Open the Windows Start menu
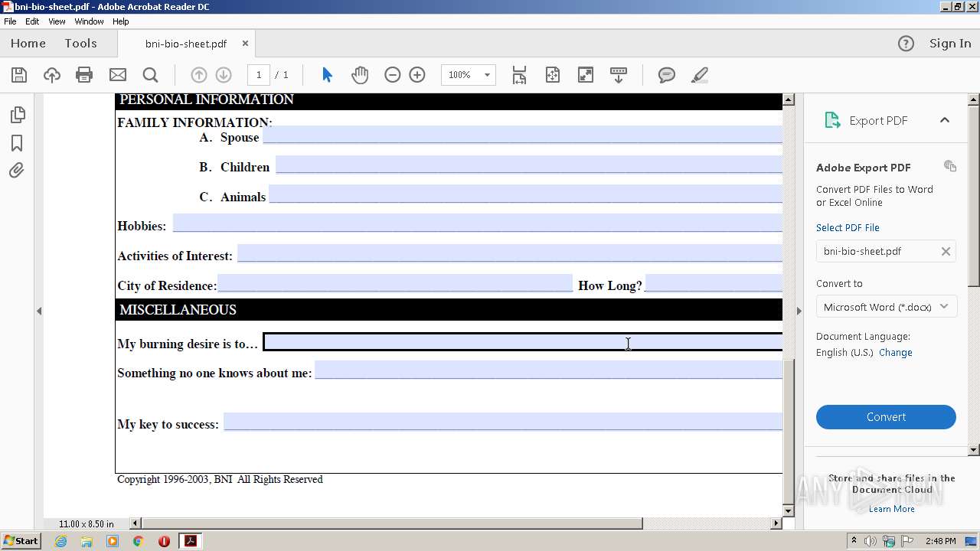This screenshot has width=980, height=551. coord(21,541)
